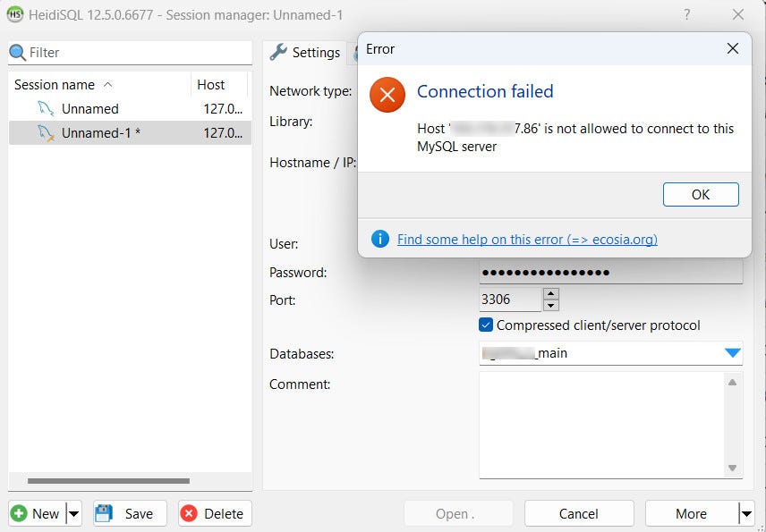
Task: Click the dolphin icon beside the Unnamed session
Action: pyautogui.click(x=46, y=108)
